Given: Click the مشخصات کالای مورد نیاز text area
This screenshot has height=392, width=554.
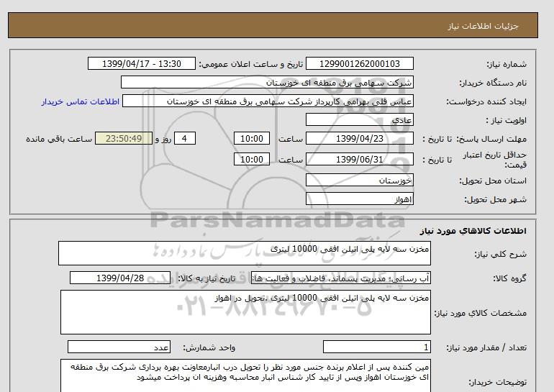Looking at the screenshot, I should pyautogui.click(x=245, y=311).
